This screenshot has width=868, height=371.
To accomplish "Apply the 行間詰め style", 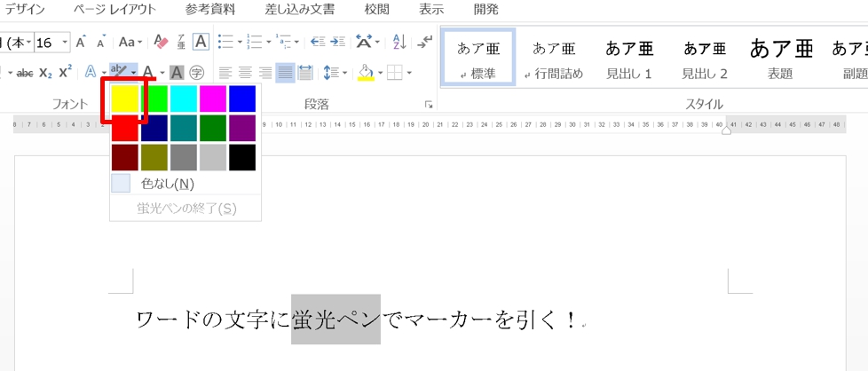I will point(554,57).
